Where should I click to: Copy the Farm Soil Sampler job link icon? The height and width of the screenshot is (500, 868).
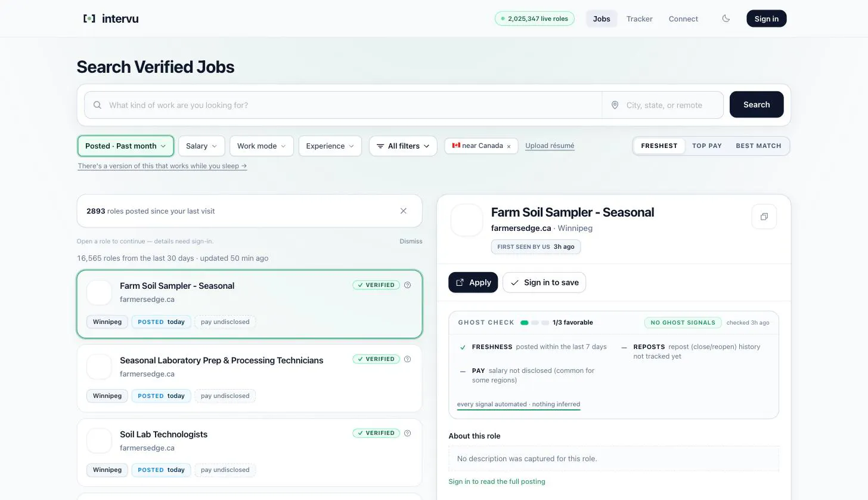pos(764,217)
